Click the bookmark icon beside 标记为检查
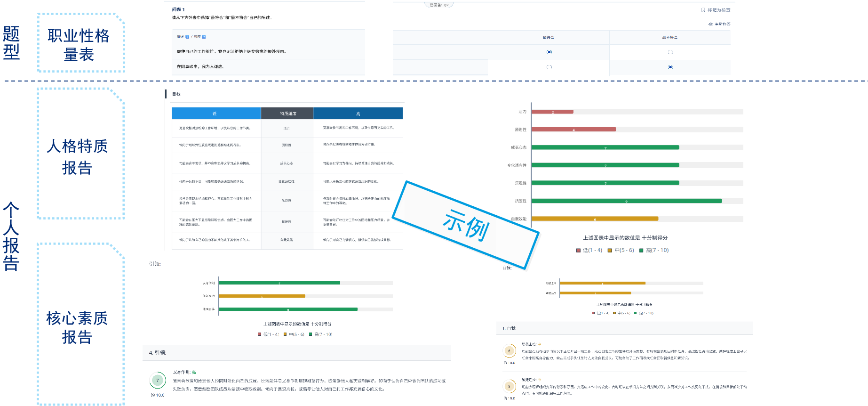This screenshot has height=406, width=868. [703, 10]
